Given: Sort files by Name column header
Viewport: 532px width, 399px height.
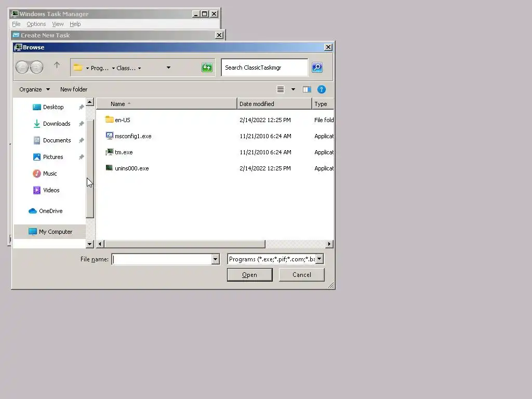Looking at the screenshot, I should point(166,104).
